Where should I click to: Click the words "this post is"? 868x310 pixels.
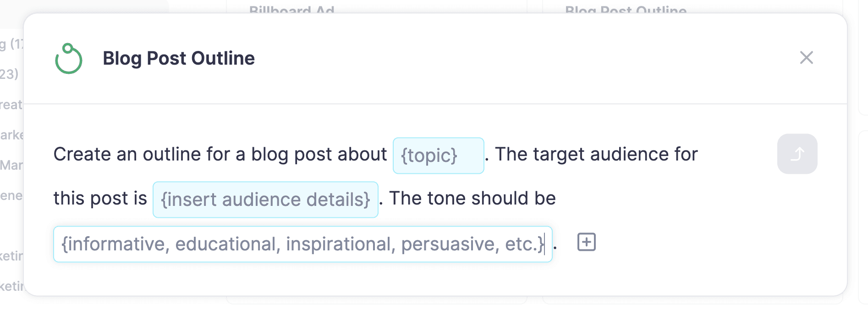click(100, 199)
